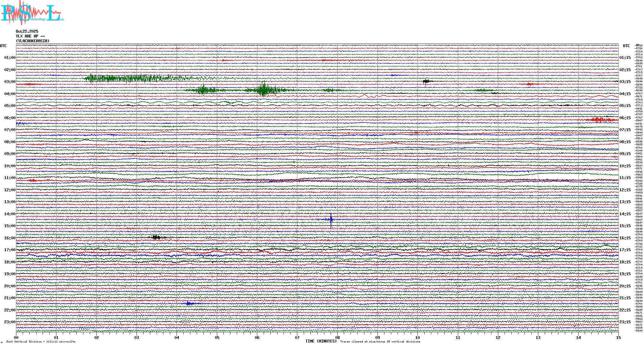The width and height of the screenshot is (644, 346).
Task: Click the VLACHOKERASIA station name
Action: tap(33, 41)
